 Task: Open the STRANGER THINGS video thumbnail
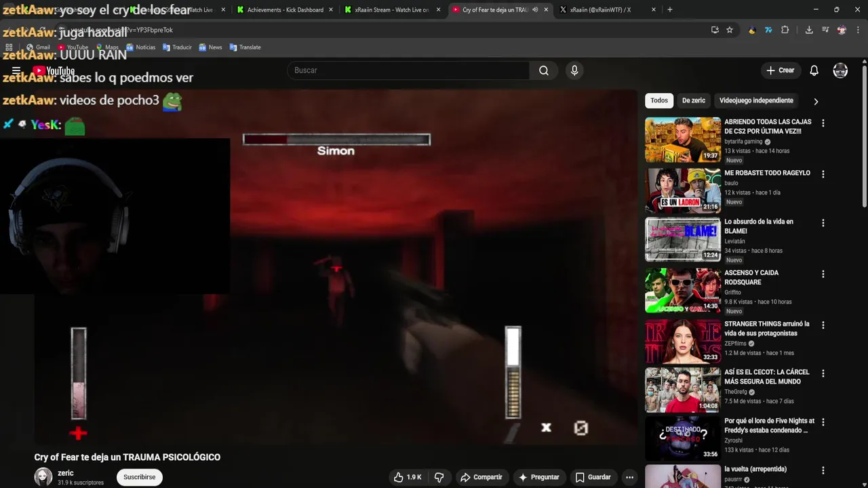683,342
